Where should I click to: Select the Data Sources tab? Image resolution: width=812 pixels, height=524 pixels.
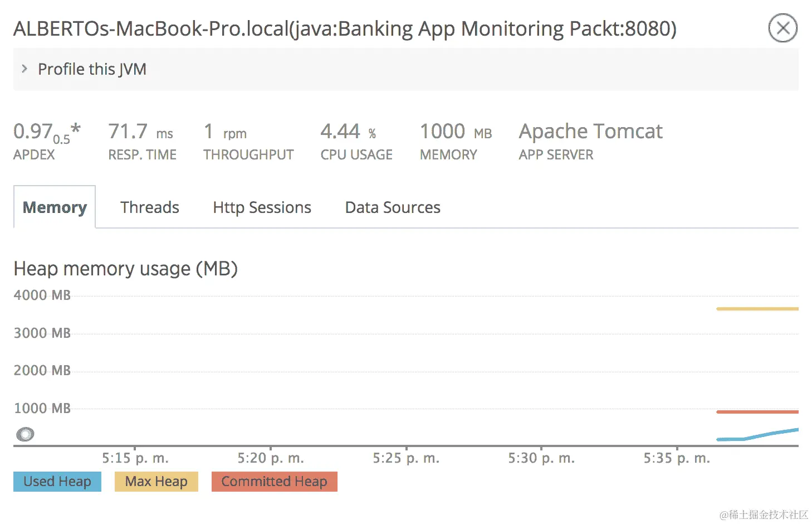click(x=393, y=207)
